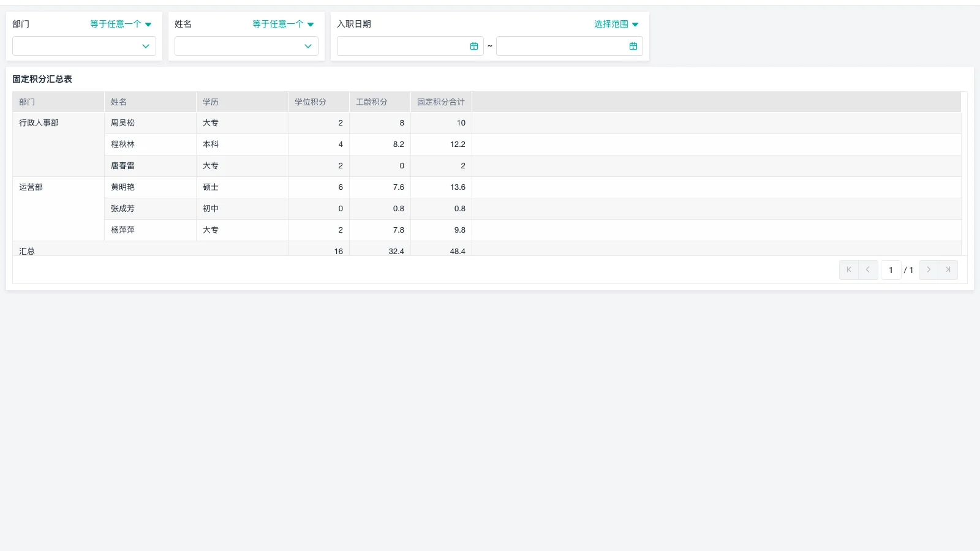980x551 pixels.
Task: Expand the 部门 value select box
Action: 84,46
